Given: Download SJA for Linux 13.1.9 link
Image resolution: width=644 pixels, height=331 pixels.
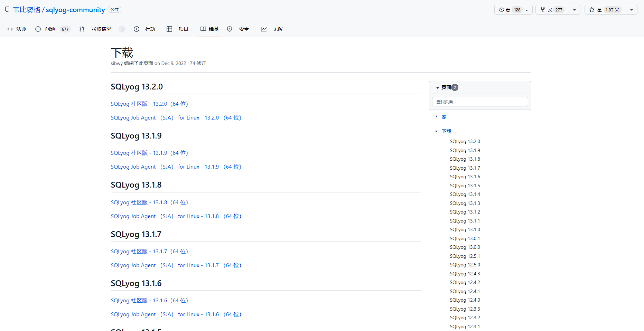Looking at the screenshot, I should click(x=176, y=167).
